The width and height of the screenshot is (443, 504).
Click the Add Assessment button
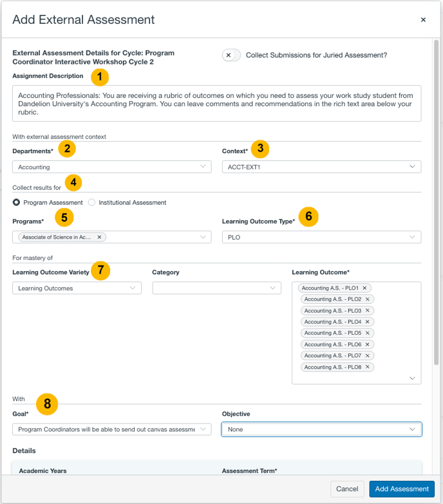[402, 489]
